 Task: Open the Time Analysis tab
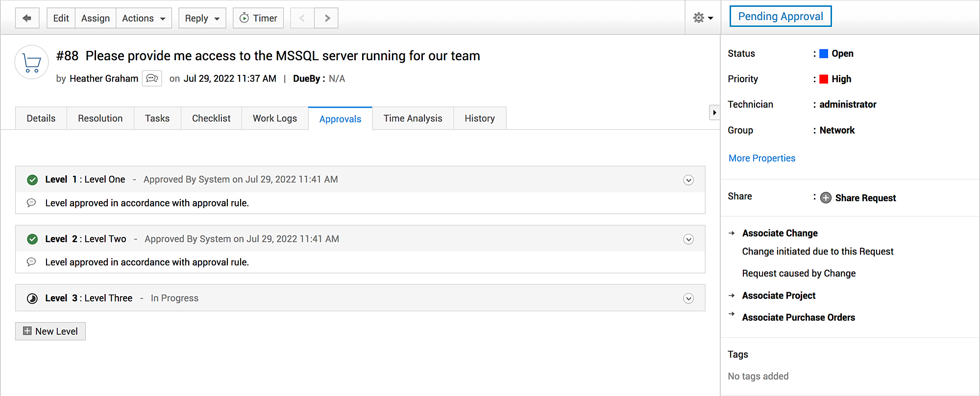tap(413, 118)
